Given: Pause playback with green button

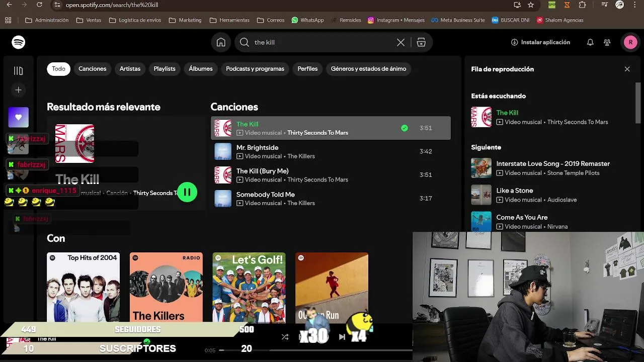Looking at the screenshot, I should (187, 192).
